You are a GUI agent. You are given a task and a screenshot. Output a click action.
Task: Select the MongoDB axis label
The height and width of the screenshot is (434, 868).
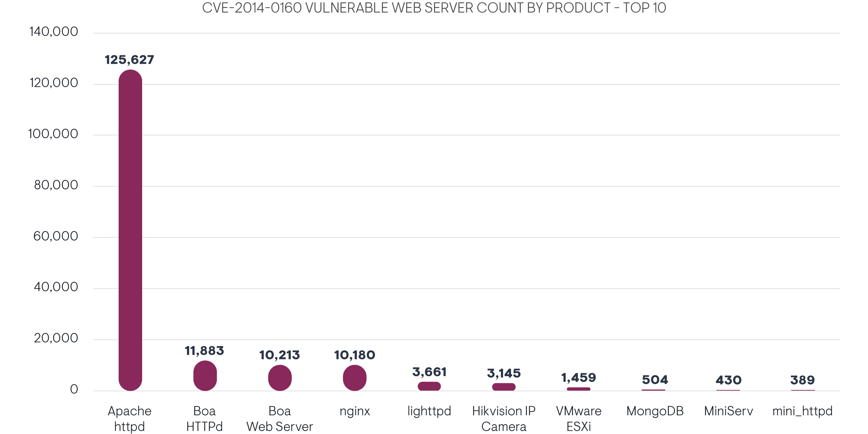pos(655,411)
